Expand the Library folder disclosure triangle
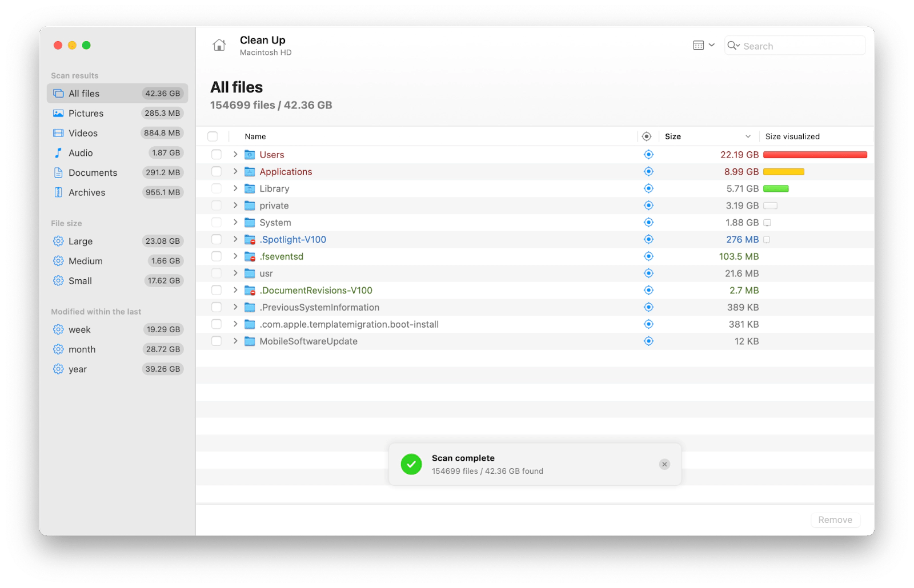Image resolution: width=914 pixels, height=588 pixels. tap(235, 188)
